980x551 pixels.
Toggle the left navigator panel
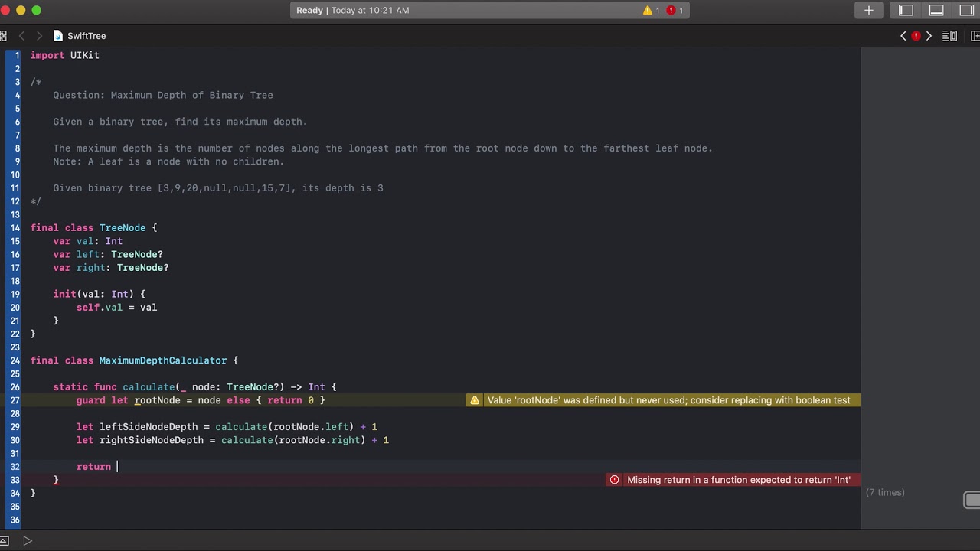906,10
